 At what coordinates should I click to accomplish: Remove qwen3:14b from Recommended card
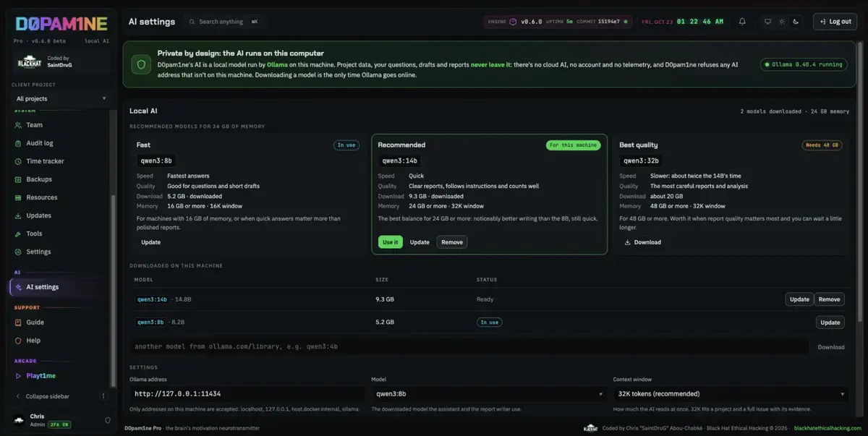pos(452,242)
